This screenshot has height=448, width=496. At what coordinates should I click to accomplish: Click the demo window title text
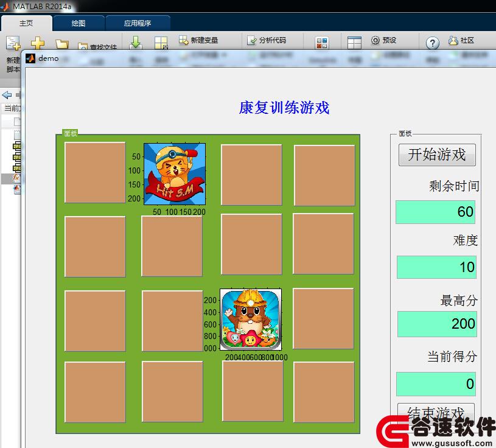coord(49,58)
